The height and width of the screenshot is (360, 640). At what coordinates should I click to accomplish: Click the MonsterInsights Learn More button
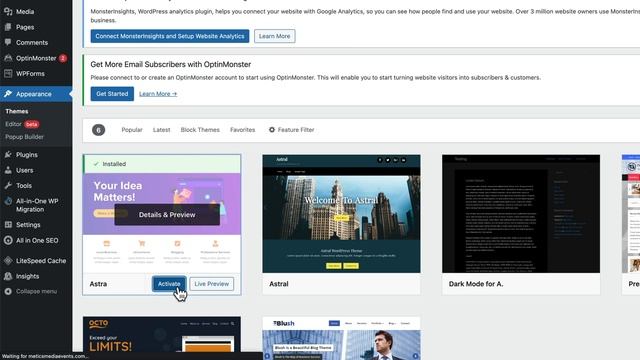coord(274,36)
